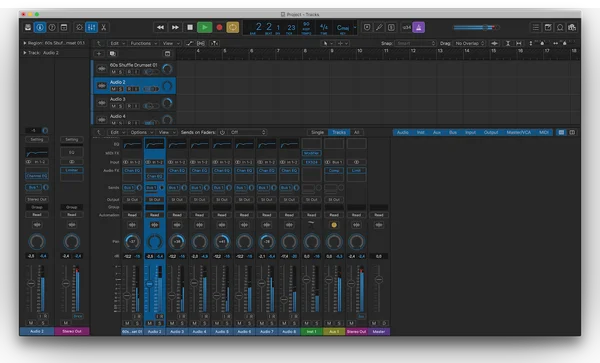Image resolution: width=600 pixels, height=363 pixels.
Task: Click the Waveform Zoom icon
Action: (x=494, y=44)
